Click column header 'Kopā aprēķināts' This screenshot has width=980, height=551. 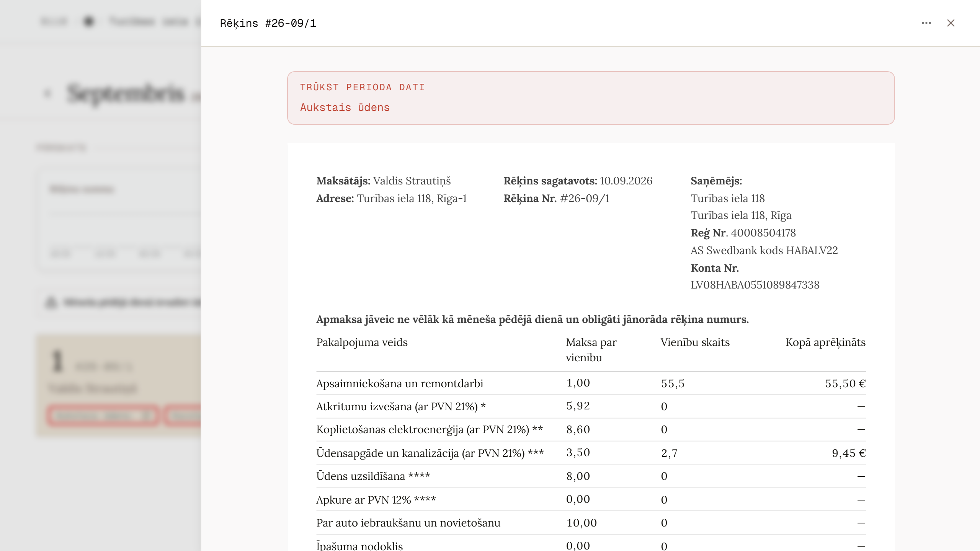tap(825, 342)
